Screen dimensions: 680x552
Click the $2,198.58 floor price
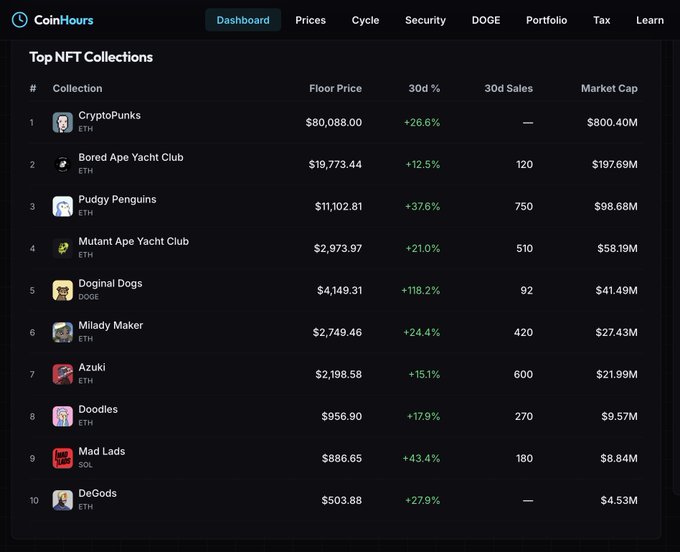tap(338, 374)
